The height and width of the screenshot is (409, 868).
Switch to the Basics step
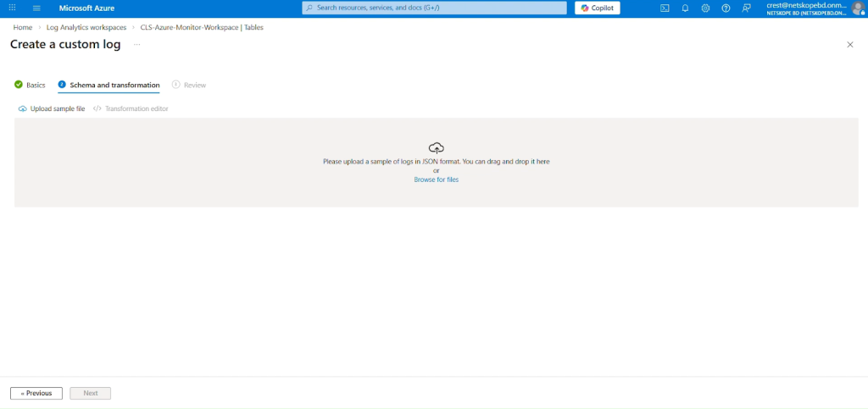pyautogui.click(x=30, y=85)
